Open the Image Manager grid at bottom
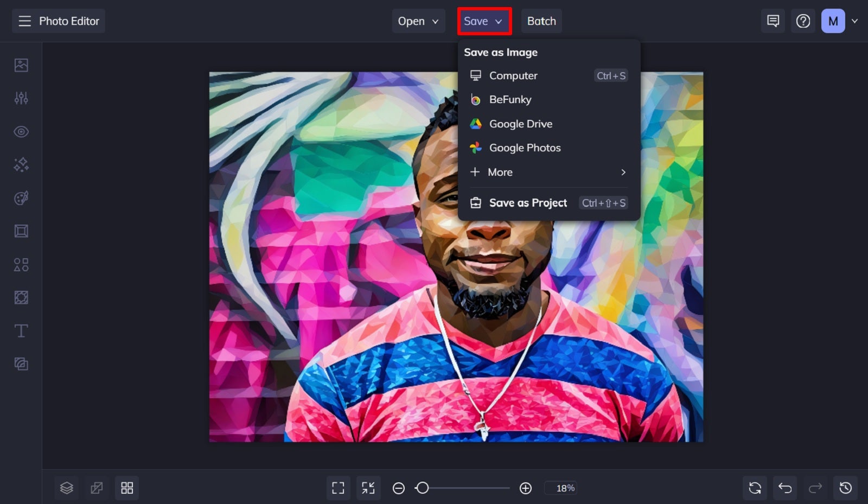Image resolution: width=868 pixels, height=504 pixels. [x=127, y=488]
